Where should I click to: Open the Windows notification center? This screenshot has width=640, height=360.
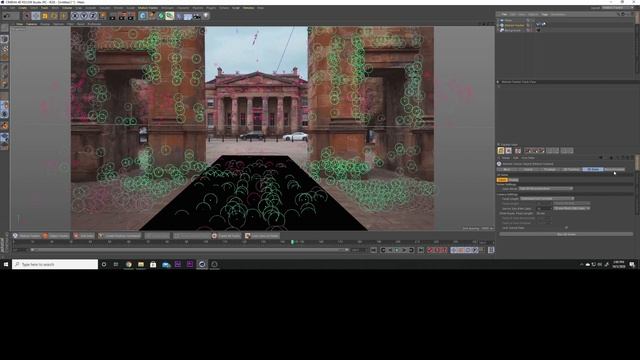pos(632,264)
